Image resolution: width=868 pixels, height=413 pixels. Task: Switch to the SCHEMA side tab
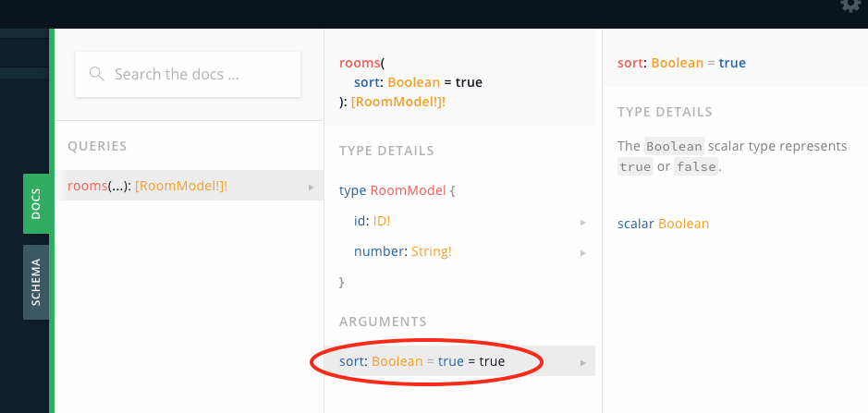coord(36,283)
